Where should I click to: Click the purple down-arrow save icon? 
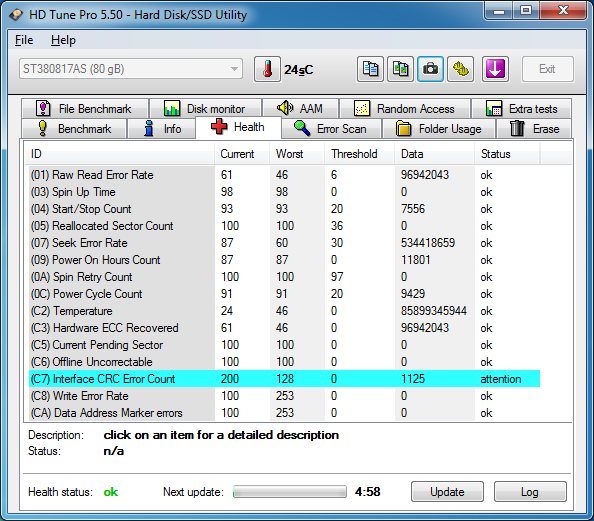[495, 69]
